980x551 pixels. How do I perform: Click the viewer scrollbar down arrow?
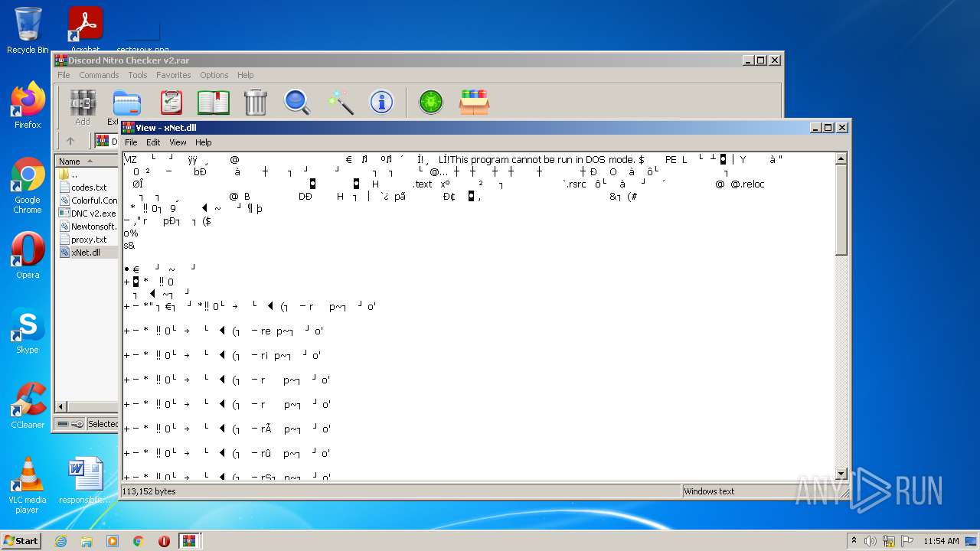click(841, 474)
